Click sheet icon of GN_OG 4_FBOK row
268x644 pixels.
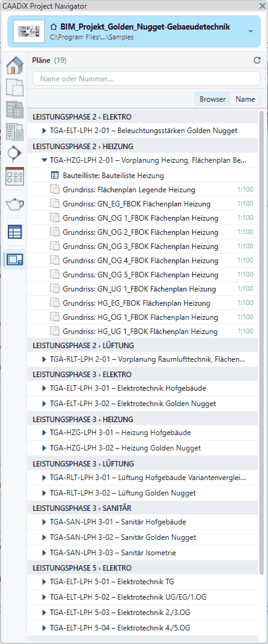(x=55, y=261)
